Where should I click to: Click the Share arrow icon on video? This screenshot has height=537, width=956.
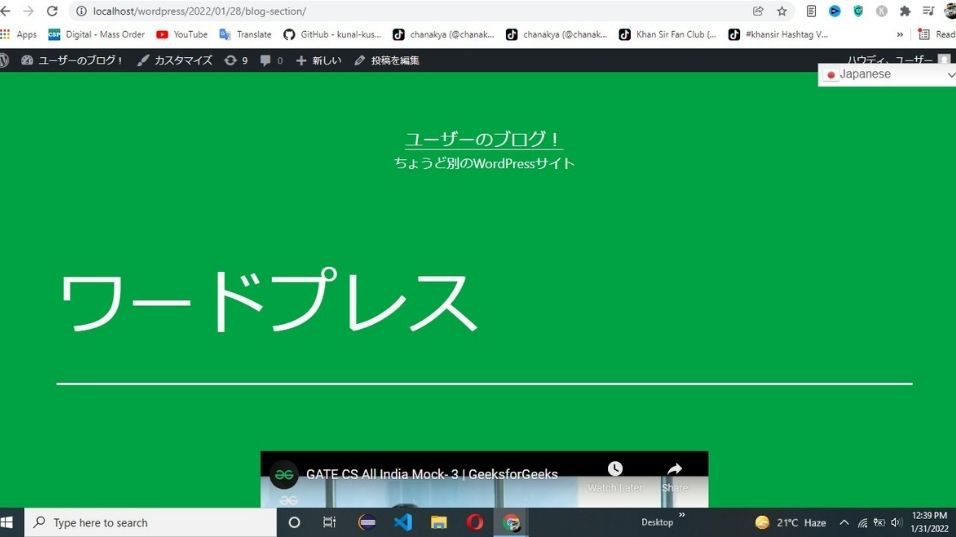click(x=674, y=469)
